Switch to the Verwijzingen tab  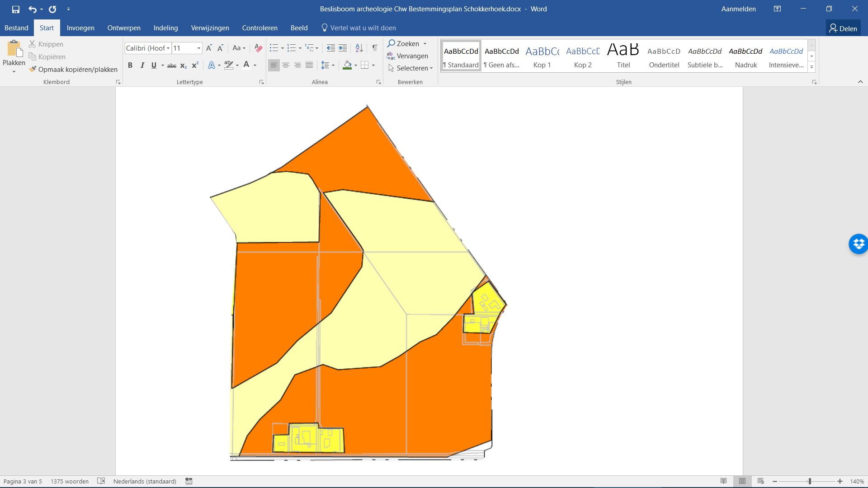(210, 28)
